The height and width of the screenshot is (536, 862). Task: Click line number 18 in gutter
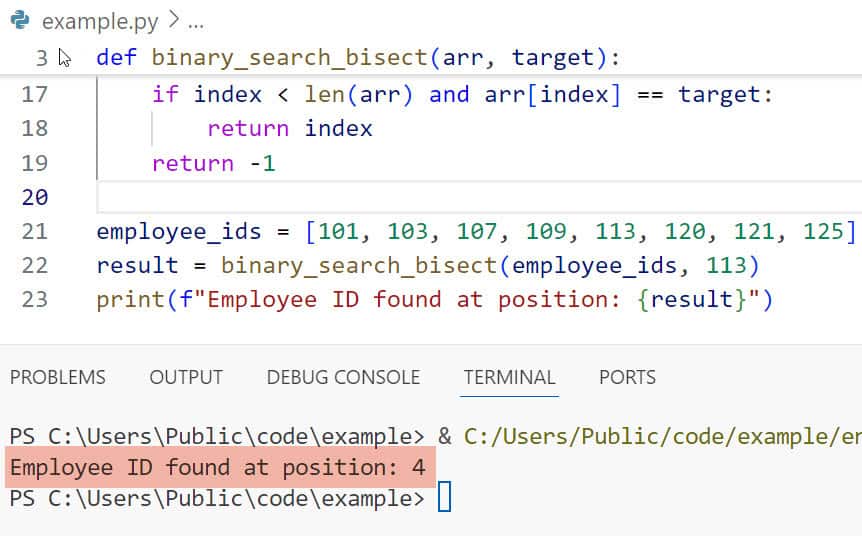click(x=35, y=129)
